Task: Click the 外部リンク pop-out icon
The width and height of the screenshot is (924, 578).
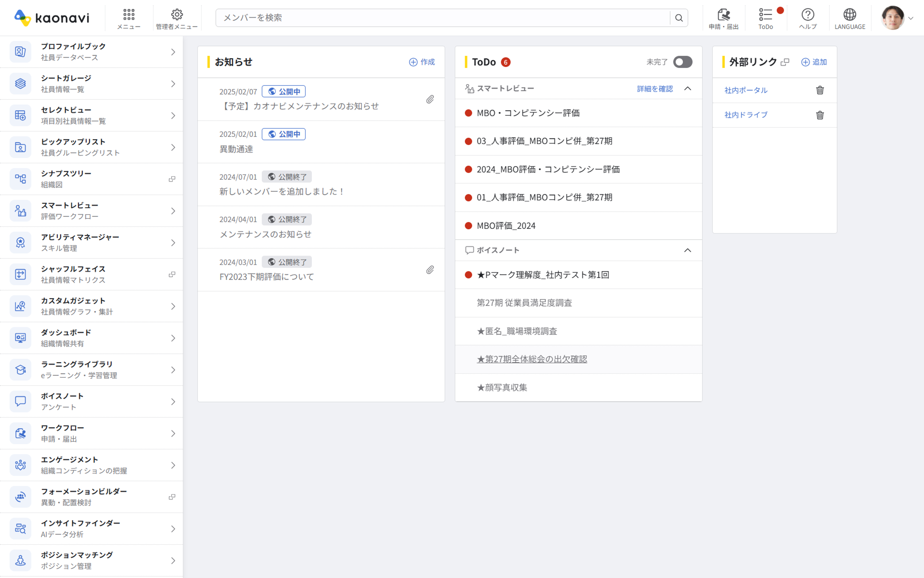Action: point(785,62)
